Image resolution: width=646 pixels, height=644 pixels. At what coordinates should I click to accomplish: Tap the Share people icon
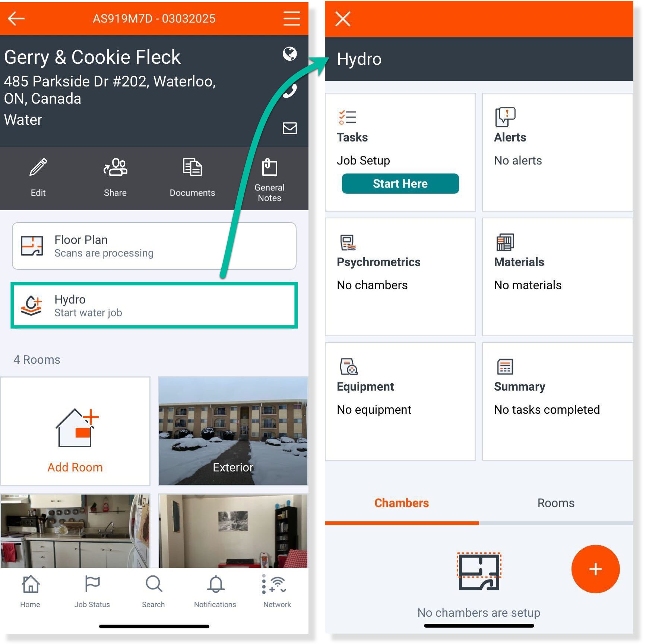point(115,167)
